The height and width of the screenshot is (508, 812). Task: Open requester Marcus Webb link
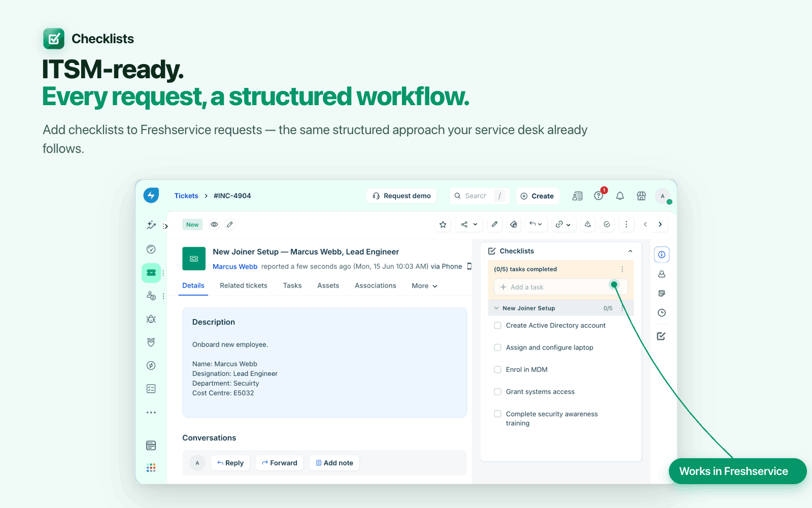(x=235, y=267)
